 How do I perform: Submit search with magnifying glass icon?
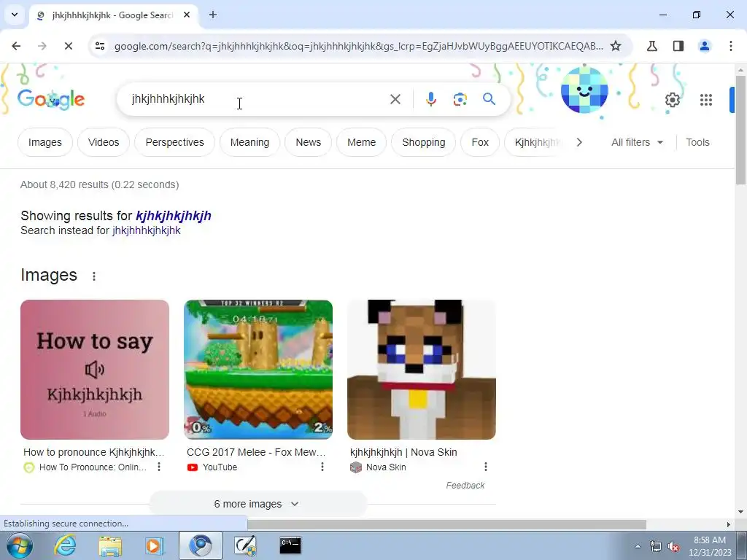(x=489, y=99)
